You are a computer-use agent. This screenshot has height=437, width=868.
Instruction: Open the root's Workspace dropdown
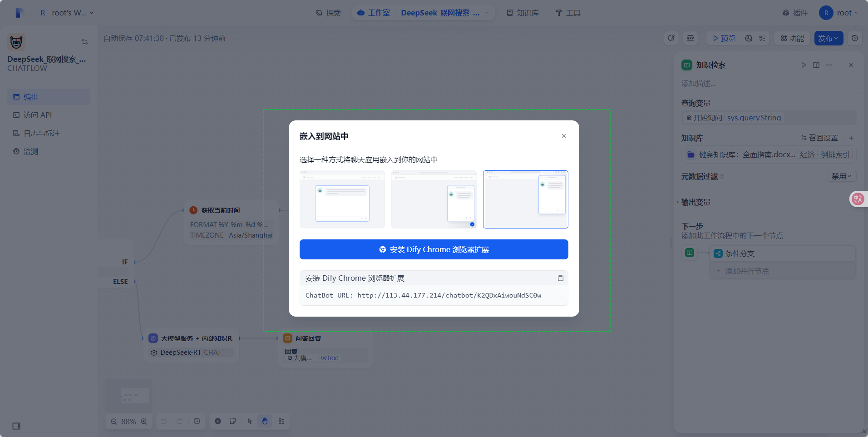pyautogui.click(x=67, y=13)
